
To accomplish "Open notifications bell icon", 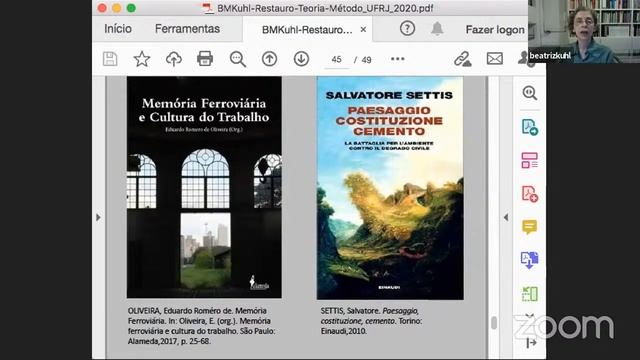I will [x=437, y=29].
